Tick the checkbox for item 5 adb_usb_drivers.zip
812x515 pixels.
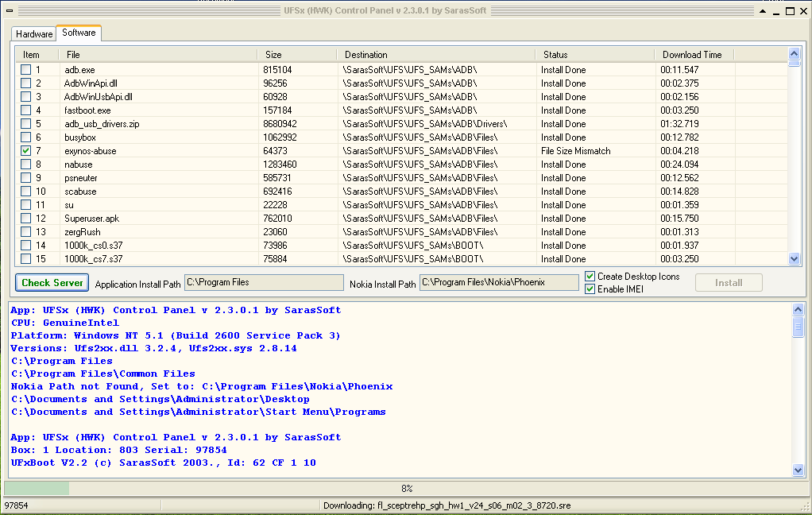[26, 123]
